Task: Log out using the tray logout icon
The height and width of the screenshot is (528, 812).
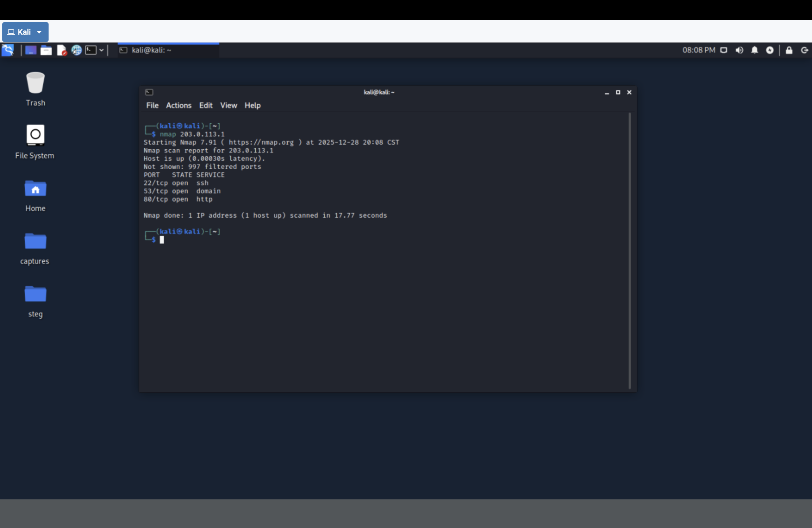Action: (804, 50)
